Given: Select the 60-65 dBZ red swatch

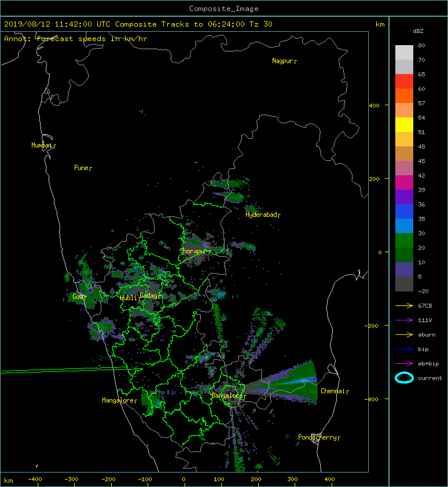Looking at the screenshot, I should pos(404,81).
